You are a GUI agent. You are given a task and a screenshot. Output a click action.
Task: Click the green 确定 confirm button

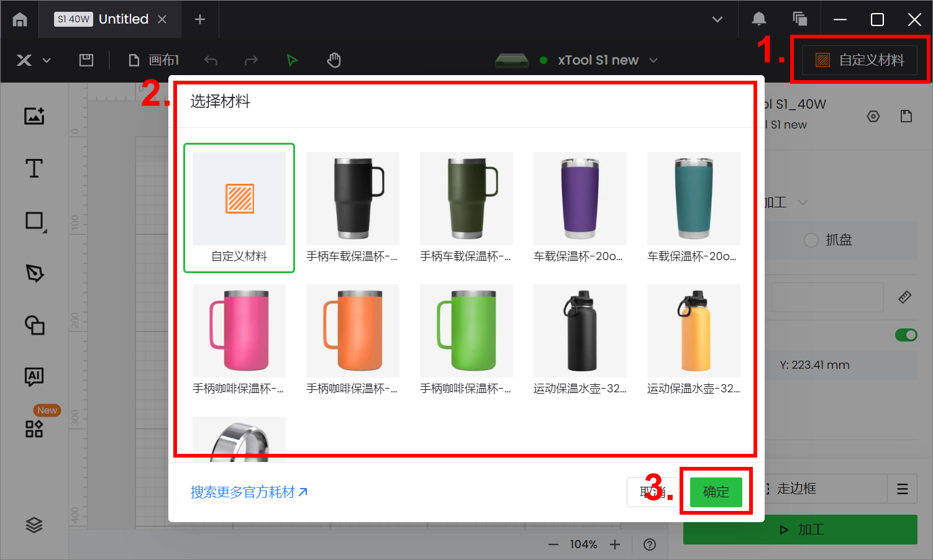(716, 492)
